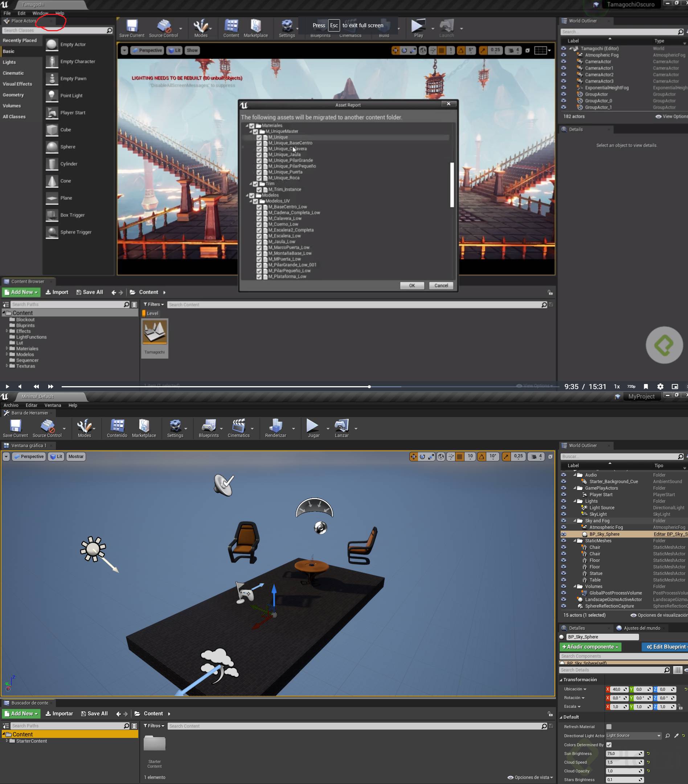Hide the Statue actor with eye icon

click(x=564, y=573)
